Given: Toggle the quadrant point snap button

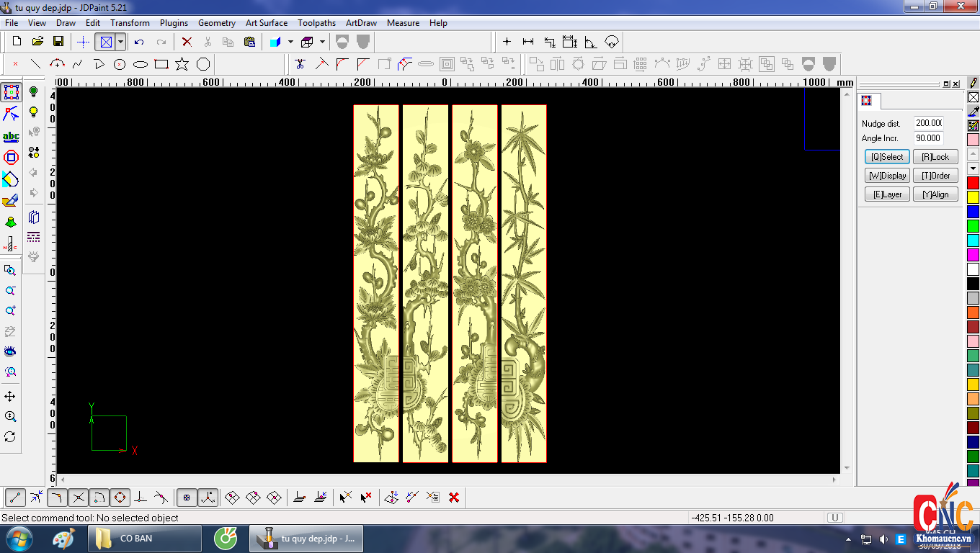Looking at the screenshot, I should click(120, 498).
